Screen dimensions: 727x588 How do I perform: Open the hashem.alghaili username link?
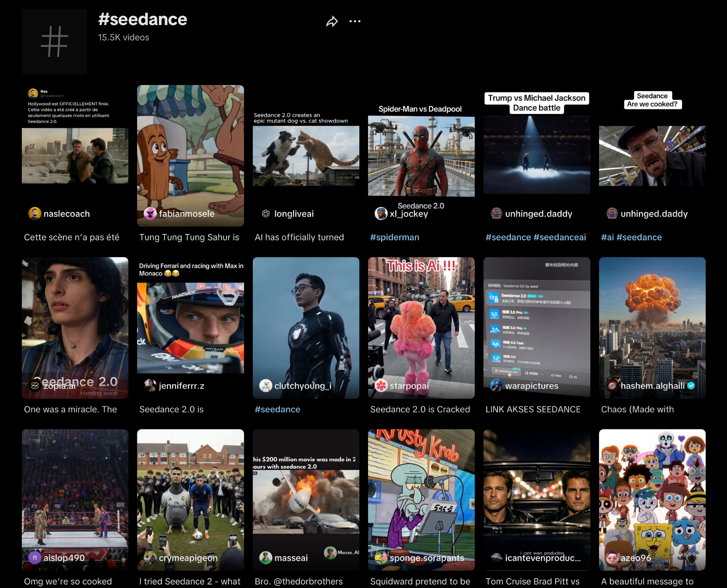(653, 386)
